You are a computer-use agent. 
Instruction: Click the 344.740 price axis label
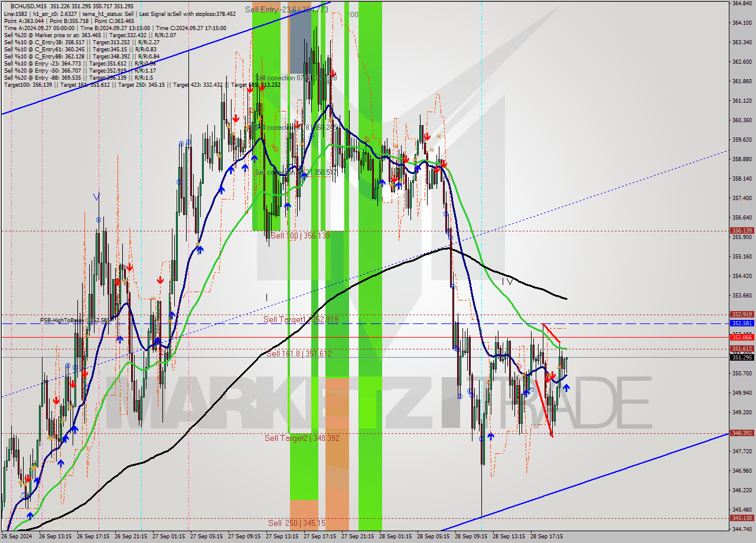pyautogui.click(x=742, y=529)
